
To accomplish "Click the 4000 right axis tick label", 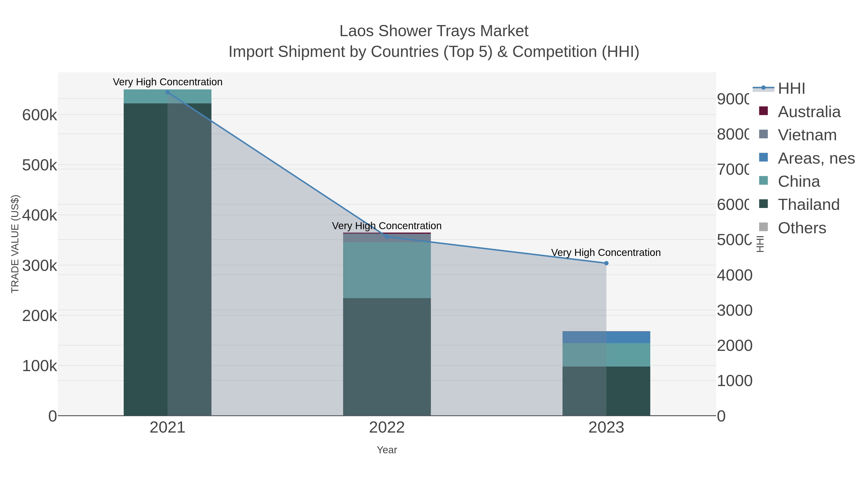I will pyautogui.click(x=735, y=275).
